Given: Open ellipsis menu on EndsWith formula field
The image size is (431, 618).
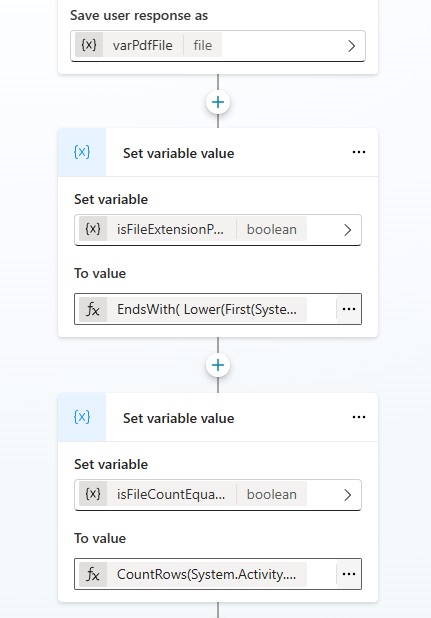Looking at the screenshot, I should point(349,309).
